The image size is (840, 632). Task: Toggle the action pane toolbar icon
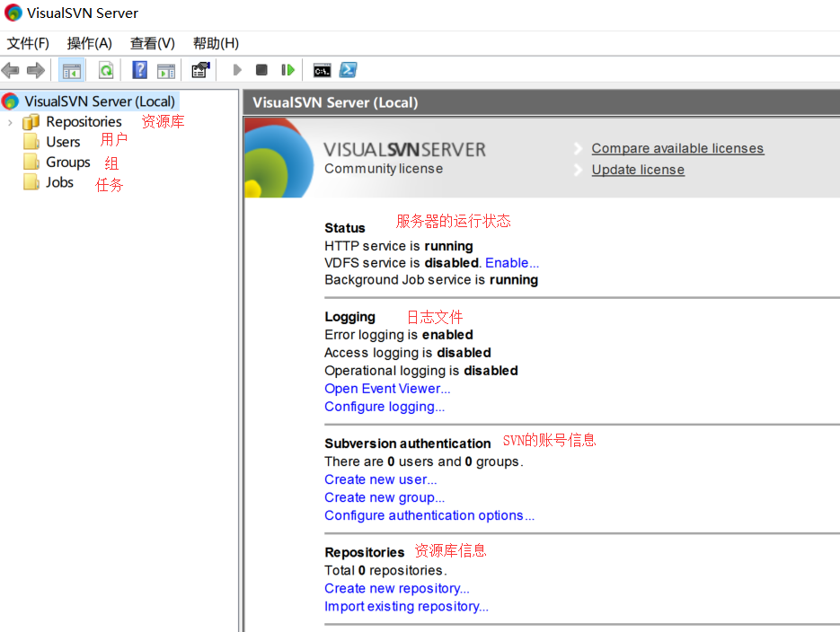tap(166, 70)
